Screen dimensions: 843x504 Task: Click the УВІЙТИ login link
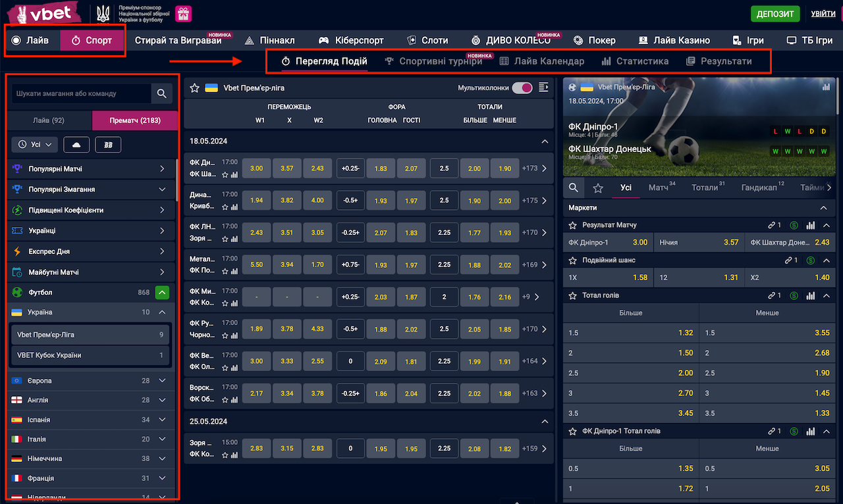click(x=823, y=14)
